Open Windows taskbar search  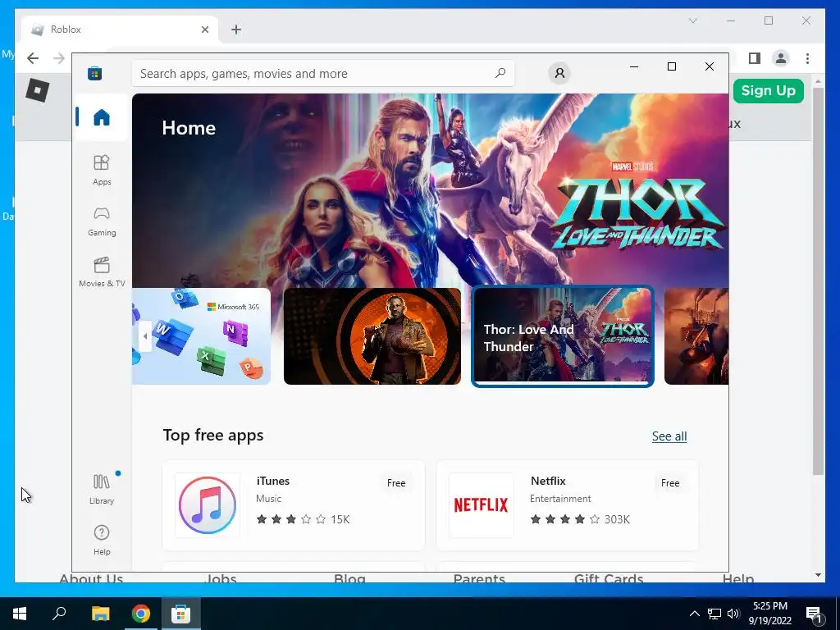(x=59, y=614)
